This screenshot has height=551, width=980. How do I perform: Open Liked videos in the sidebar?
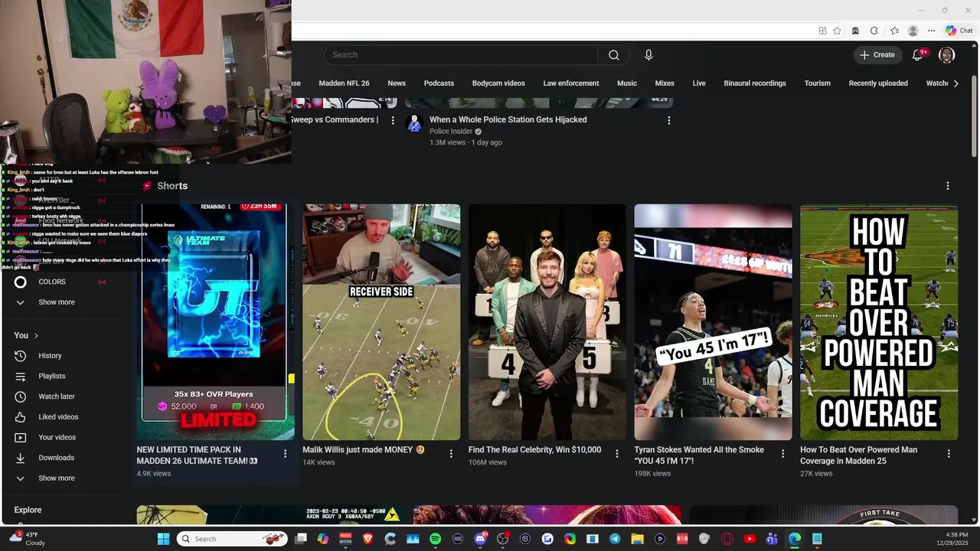[x=60, y=417]
